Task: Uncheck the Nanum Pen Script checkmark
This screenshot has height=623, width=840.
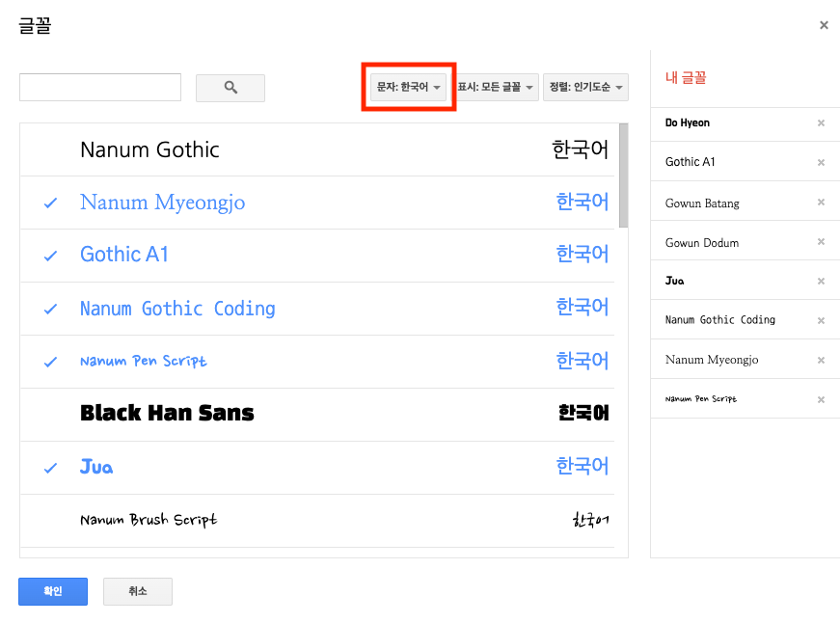Action: [x=50, y=362]
